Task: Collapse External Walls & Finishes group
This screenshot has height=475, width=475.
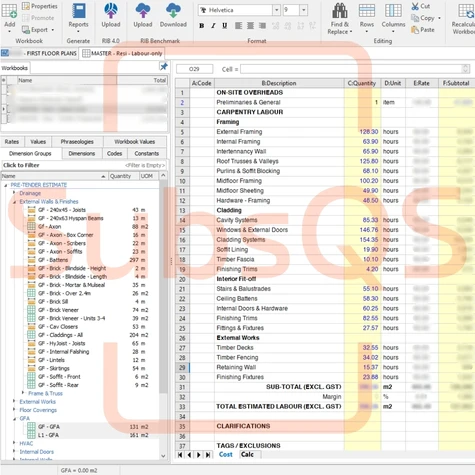Action: click(14, 202)
